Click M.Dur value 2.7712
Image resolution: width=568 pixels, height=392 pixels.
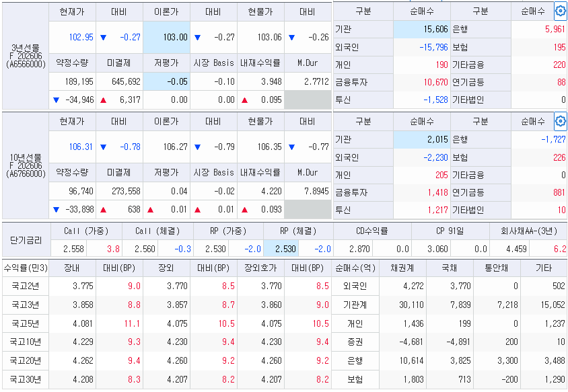[316, 82]
